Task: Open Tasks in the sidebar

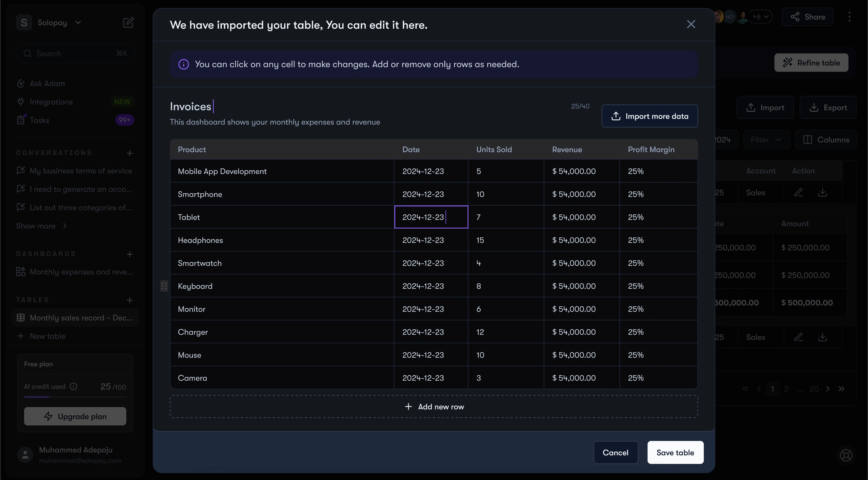Action: (39, 120)
